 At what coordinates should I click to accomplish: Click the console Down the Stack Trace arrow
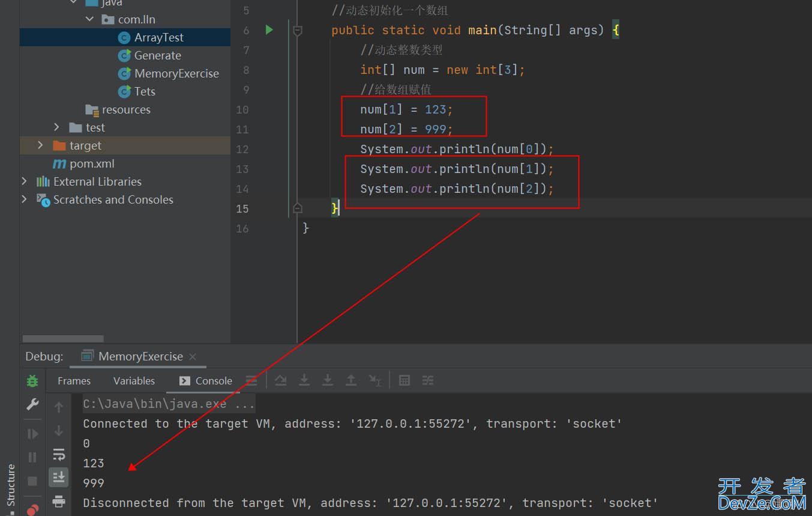[x=59, y=431]
